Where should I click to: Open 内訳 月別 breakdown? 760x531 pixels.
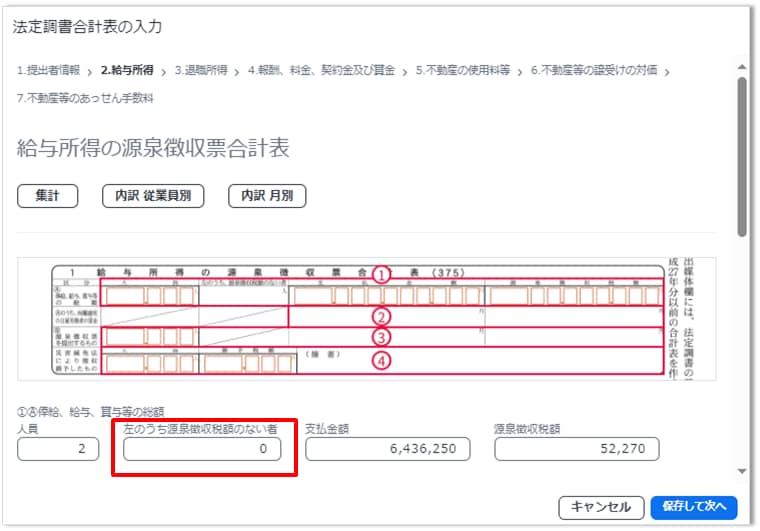266,196
